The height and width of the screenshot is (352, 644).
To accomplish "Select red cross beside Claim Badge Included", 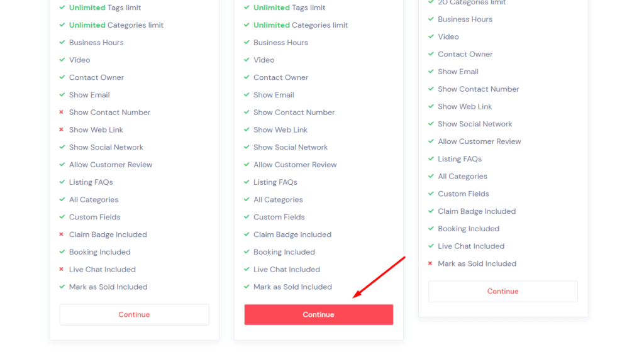I will point(62,234).
